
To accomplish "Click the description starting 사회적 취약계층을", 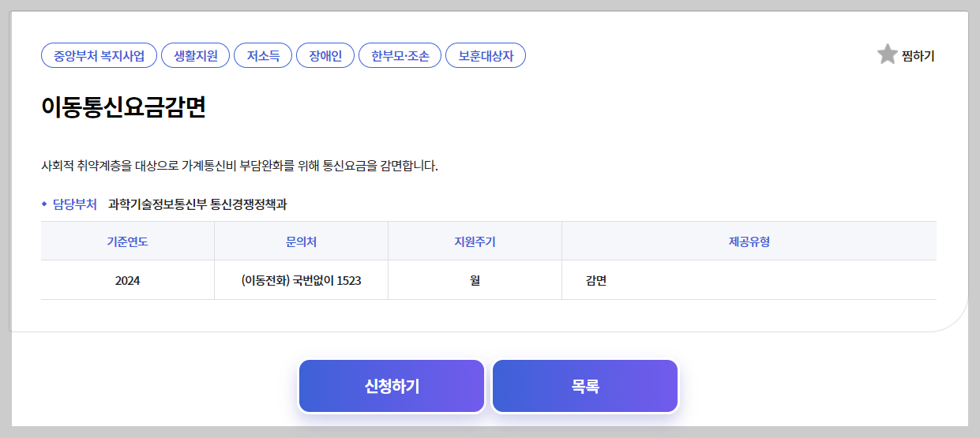I will click(x=239, y=166).
